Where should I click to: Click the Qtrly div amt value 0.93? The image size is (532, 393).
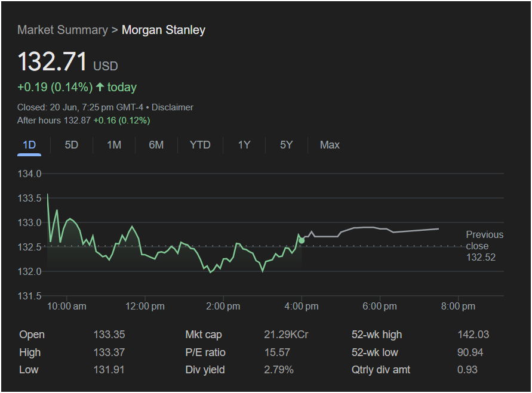tap(467, 370)
